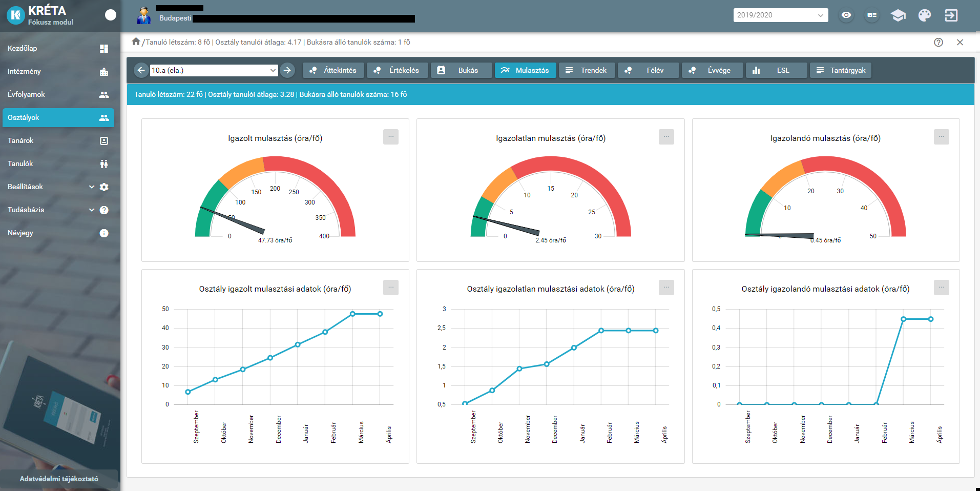980x491 pixels.
Task: Go to previous class with left arrow
Action: coord(141,70)
